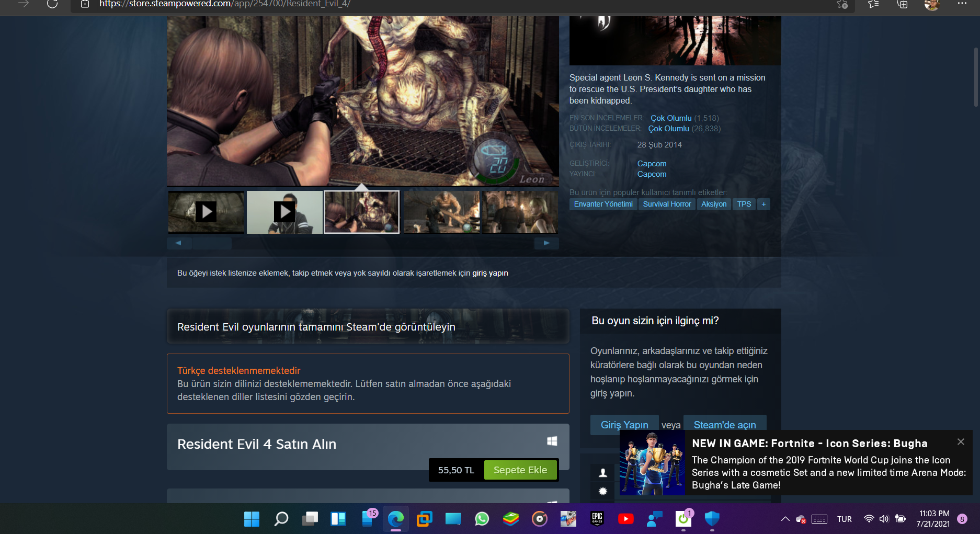Open BlueStacks from the taskbar
The height and width of the screenshot is (534, 980).
511,519
